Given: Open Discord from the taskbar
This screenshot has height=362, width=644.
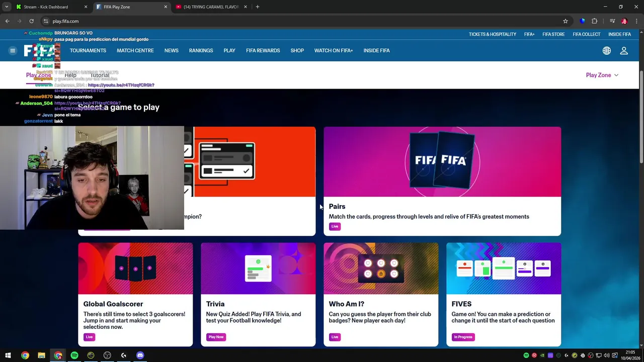Looking at the screenshot, I should click(x=140, y=355).
